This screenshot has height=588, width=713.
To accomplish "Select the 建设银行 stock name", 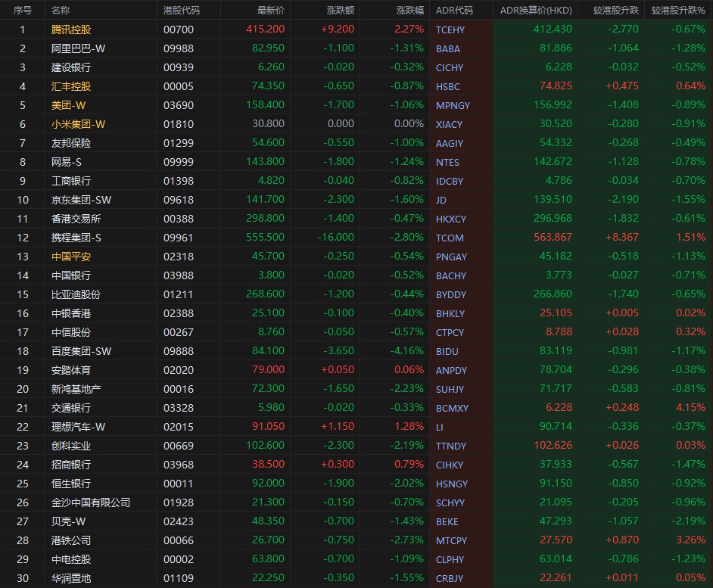I will pos(71,67).
